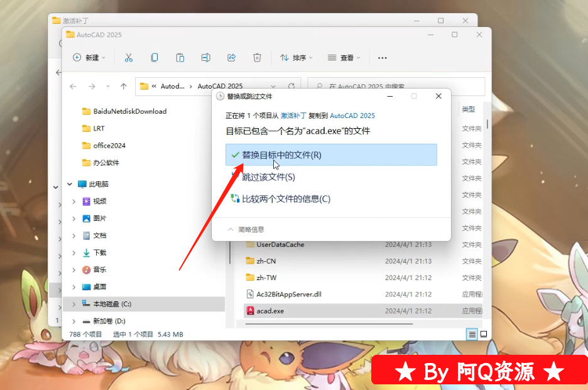Viewport: 588px width, 390px height.
Task: Collapse the 此电脑 tree node
Action: coord(70,184)
